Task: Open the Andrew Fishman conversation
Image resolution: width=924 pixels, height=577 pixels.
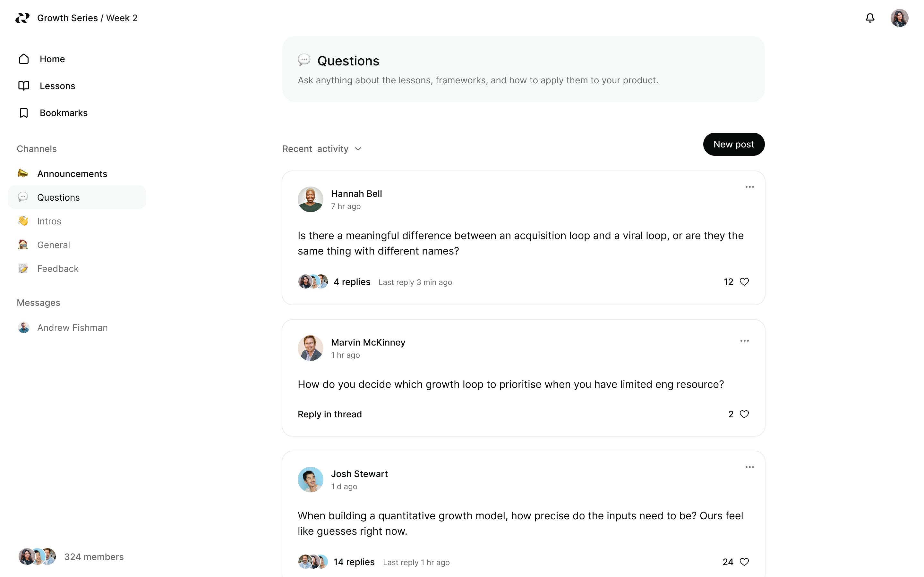Action: pos(72,327)
